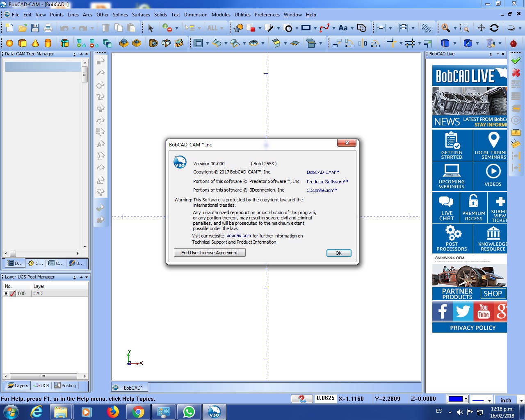This screenshot has width=525, height=420.
Task: Select the rectangle drawing tool
Action: pos(306,28)
